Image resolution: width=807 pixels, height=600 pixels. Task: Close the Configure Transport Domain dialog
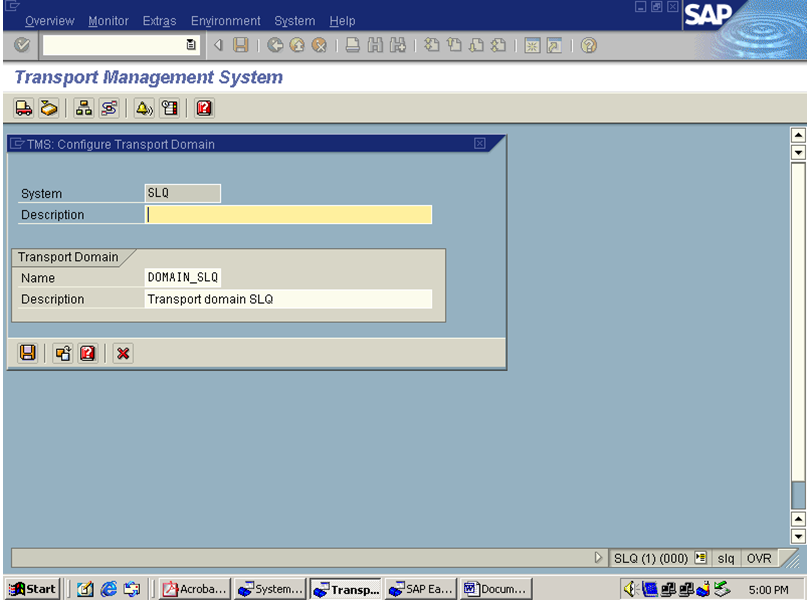(x=480, y=144)
